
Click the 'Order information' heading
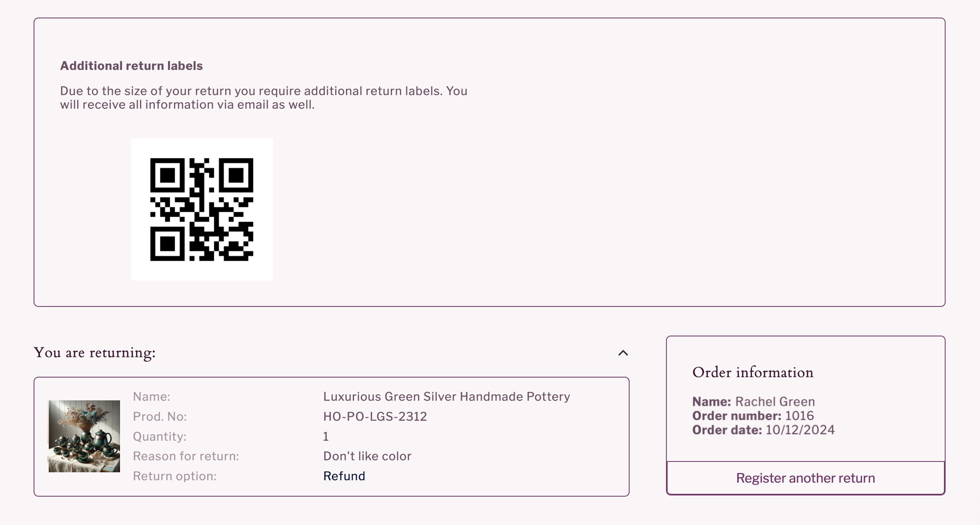pos(753,372)
